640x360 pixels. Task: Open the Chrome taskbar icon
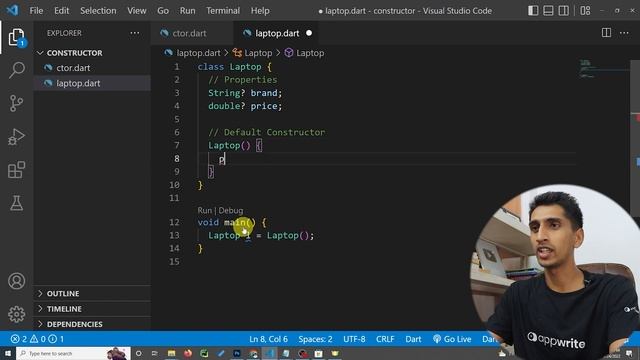pyautogui.click(x=253, y=353)
